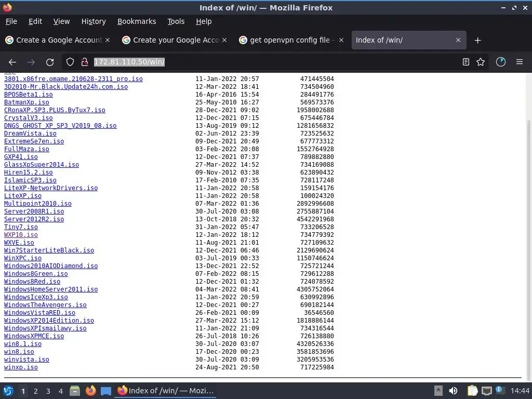532x399 pixels.
Task: Close the 'get openvpn config file' tab
Action: [341, 40]
